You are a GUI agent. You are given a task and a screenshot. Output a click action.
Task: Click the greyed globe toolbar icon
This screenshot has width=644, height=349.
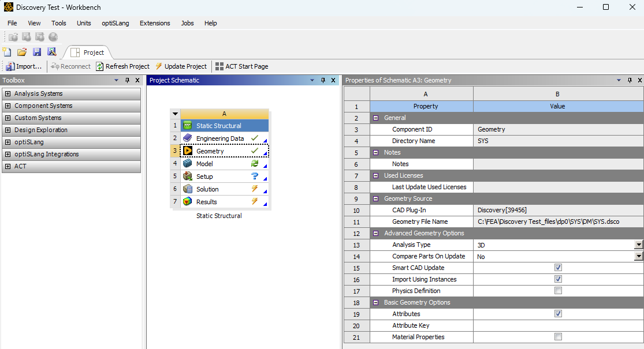point(53,37)
